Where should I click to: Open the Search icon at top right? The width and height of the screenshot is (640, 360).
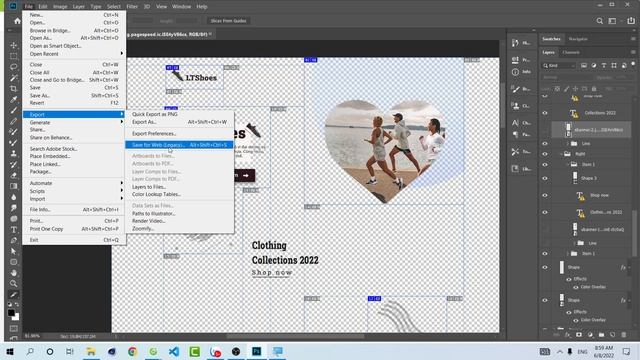pyautogui.click(x=600, y=21)
